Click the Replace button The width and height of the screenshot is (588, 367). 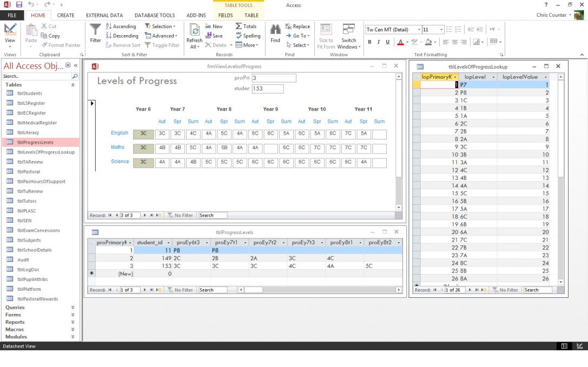[x=298, y=26]
